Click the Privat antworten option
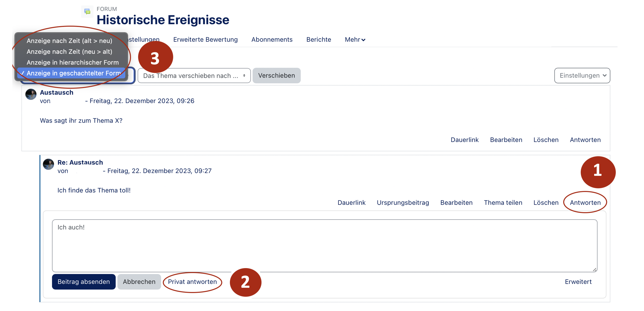Image resolution: width=644 pixels, height=311 pixels. point(192,282)
